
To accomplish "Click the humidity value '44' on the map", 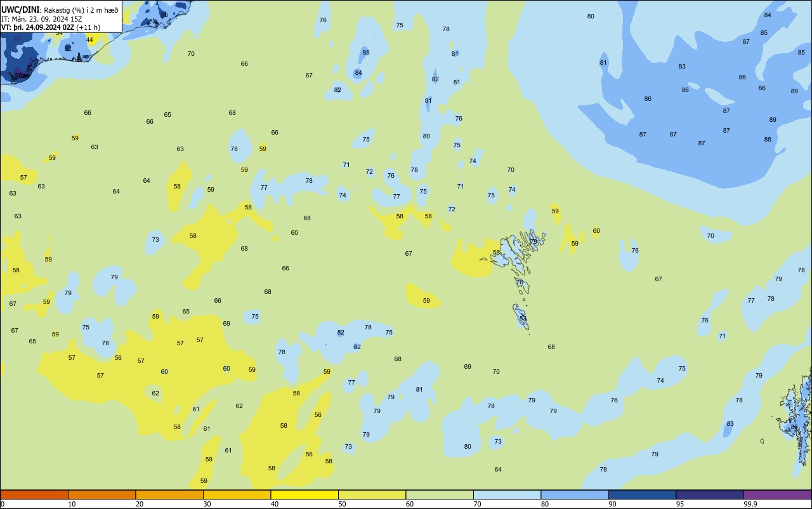I will (x=89, y=40).
